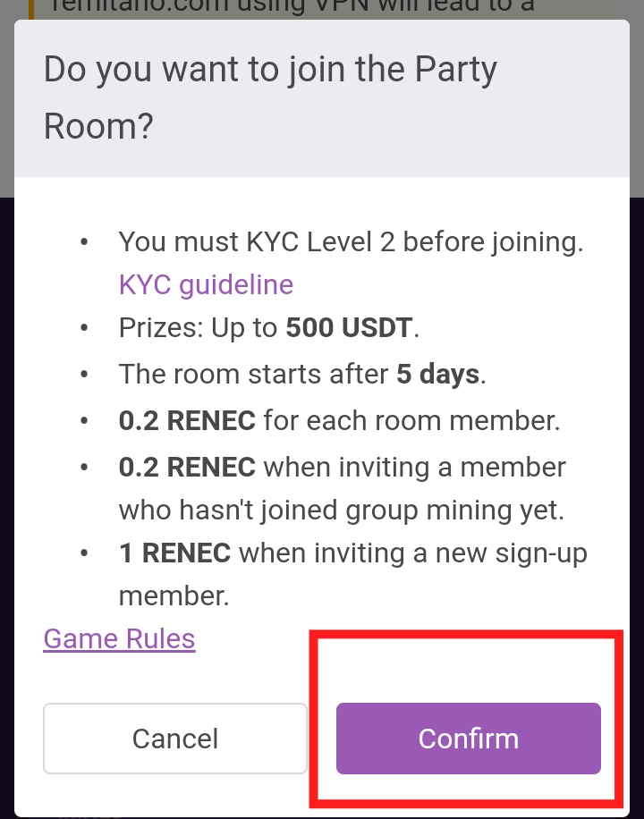Click the "Room?" word in the dialog title
This screenshot has height=819, width=644.
98,126
